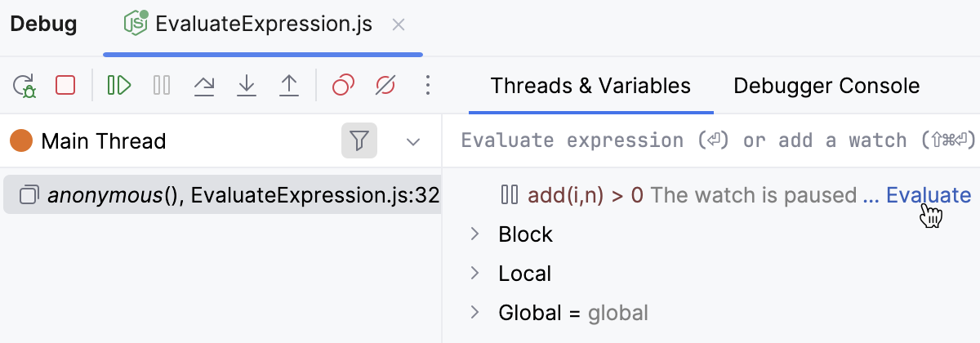Switch to Threads & Variables tab
The height and width of the screenshot is (343, 980).
590,86
